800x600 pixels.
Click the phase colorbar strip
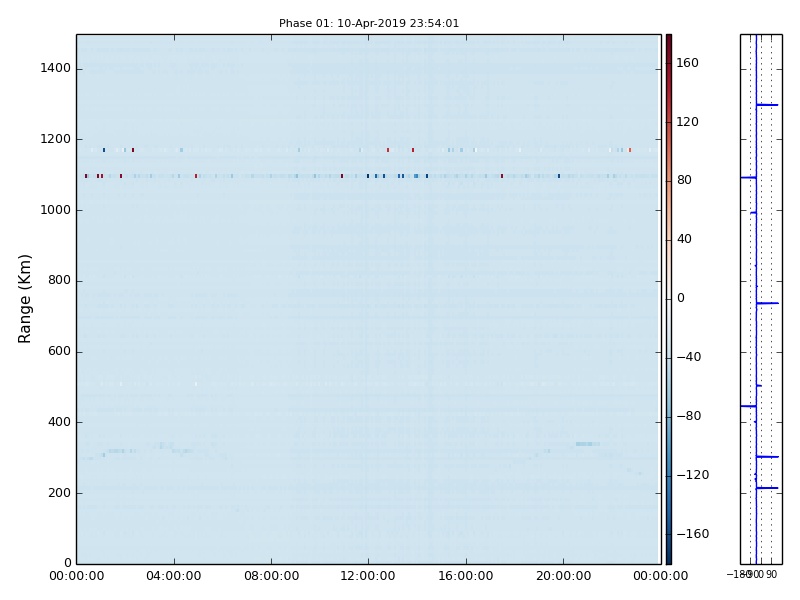tap(669, 299)
